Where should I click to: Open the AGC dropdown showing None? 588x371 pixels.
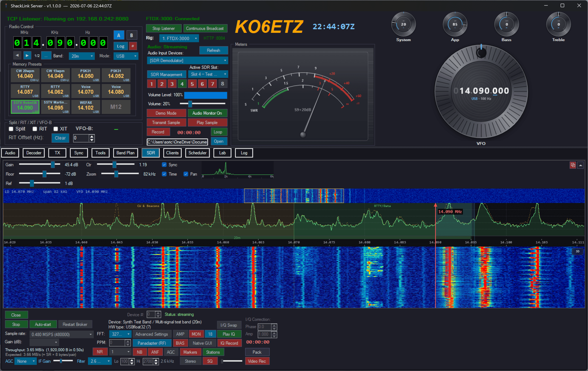tap(25, 361)
